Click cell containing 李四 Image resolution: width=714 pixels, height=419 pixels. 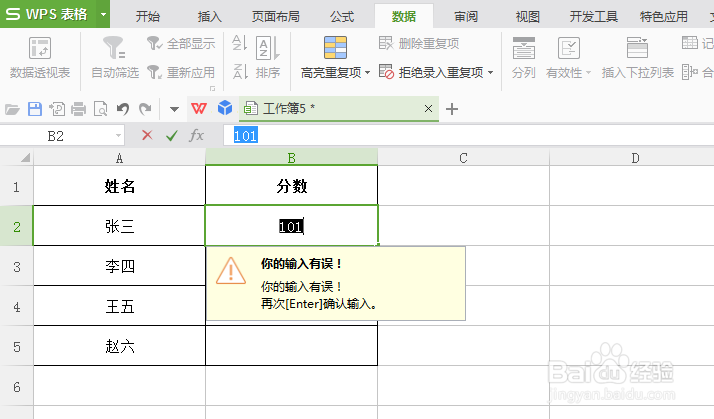pos(119,266)
